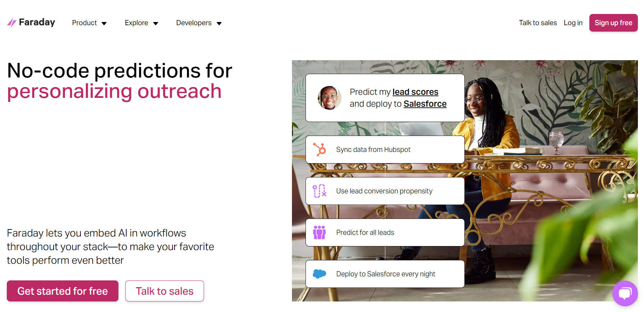Screen dimensions: 644x312
Task: Click the Deploy to Salesforce every night card
Action: [385, 274]
